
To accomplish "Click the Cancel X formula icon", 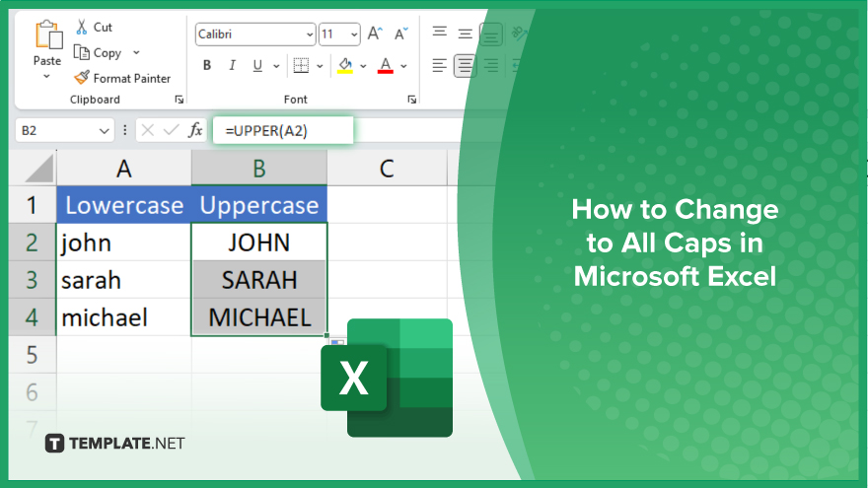I will (x=147, y=130).
